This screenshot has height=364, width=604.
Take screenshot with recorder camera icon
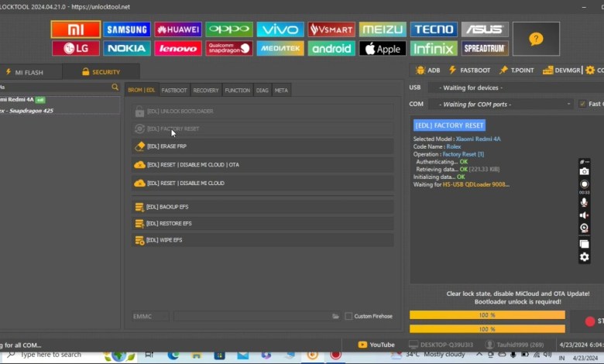coord(584,171)
